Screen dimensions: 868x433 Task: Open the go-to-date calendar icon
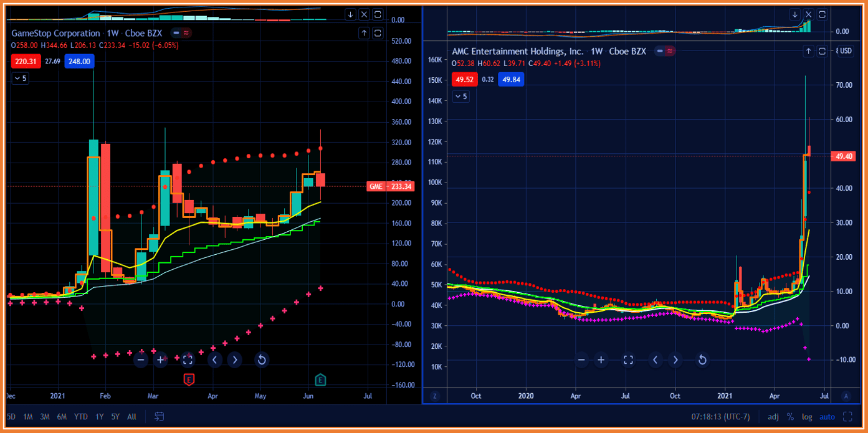click(x=160, y=416)
